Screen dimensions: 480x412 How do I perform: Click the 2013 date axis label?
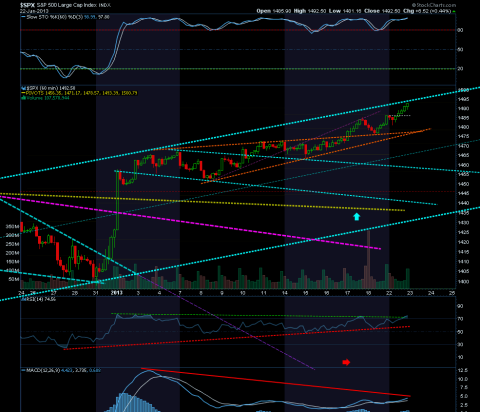116,293
